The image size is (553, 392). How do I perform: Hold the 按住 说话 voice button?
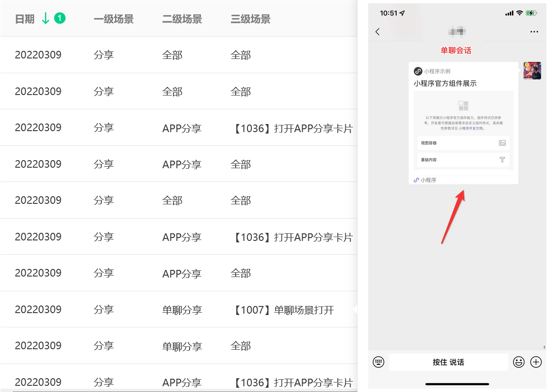(x=448, y=362)
